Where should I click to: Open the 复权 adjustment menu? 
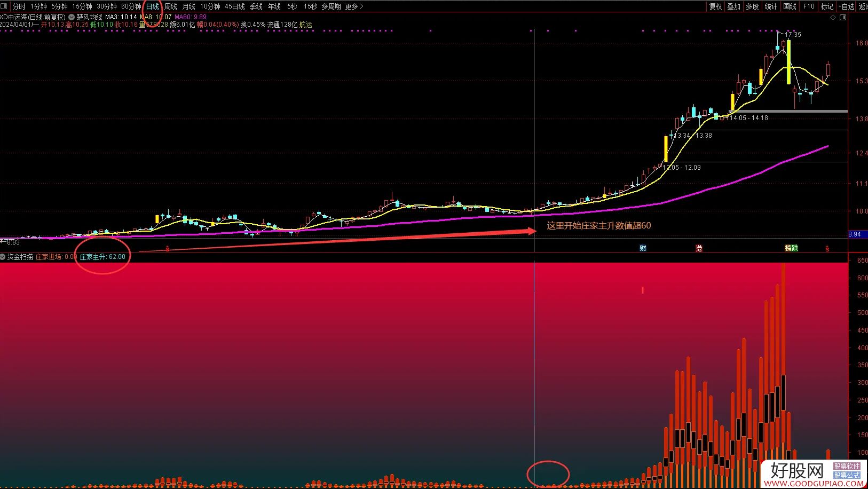[x=715, y=6]
